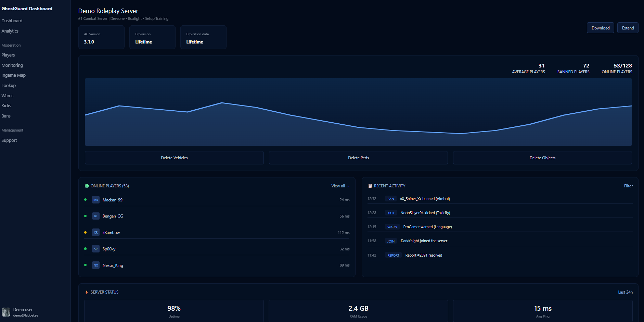Image resolution: width=644 pixels, height=322 pixels.
Task: Click the Extend license button
Action: tap(628, 28)
